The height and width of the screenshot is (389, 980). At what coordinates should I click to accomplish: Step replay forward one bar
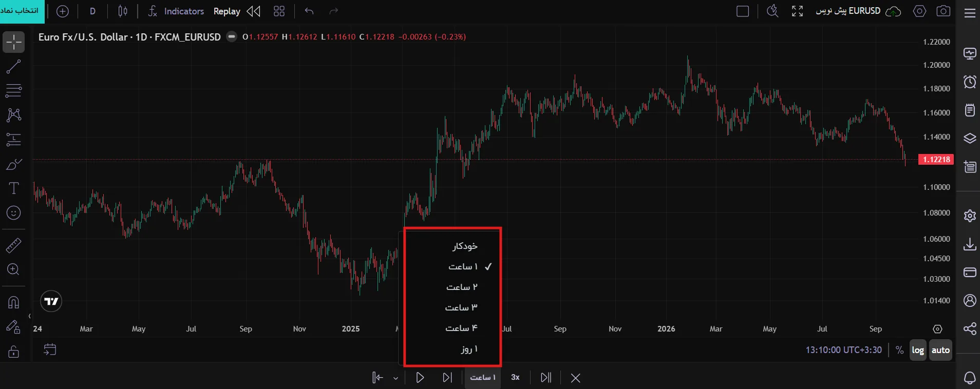pos(447,378)
